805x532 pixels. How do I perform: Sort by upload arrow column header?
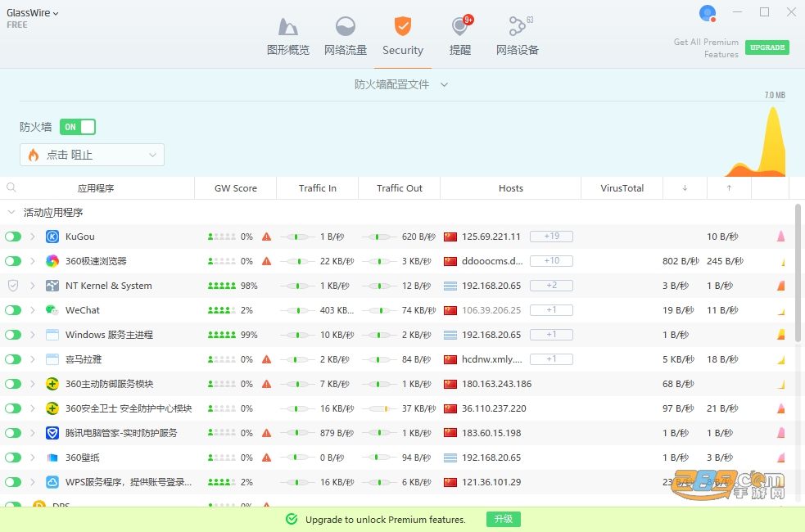point(729,187)
